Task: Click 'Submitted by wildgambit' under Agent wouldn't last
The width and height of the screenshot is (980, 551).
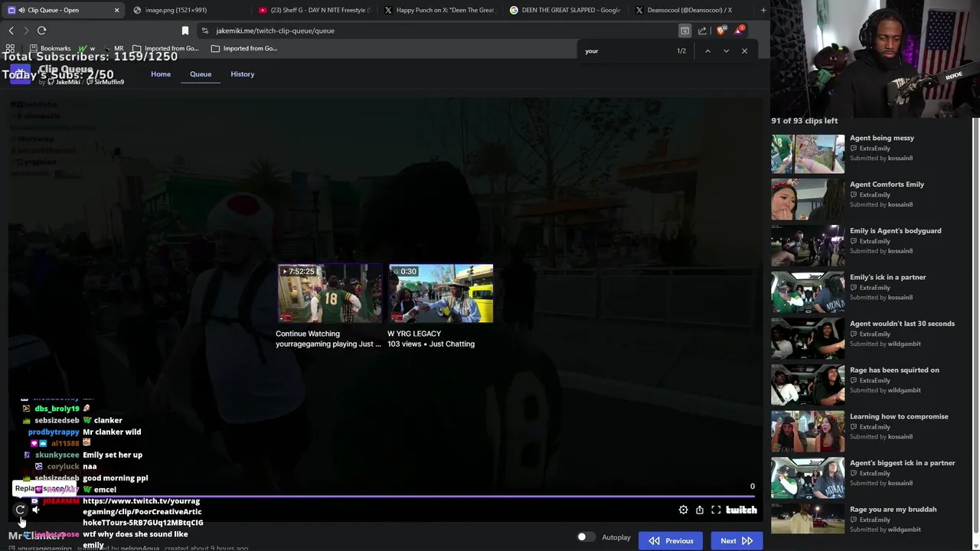Action: pyautogui.click(x=885, y=344)
